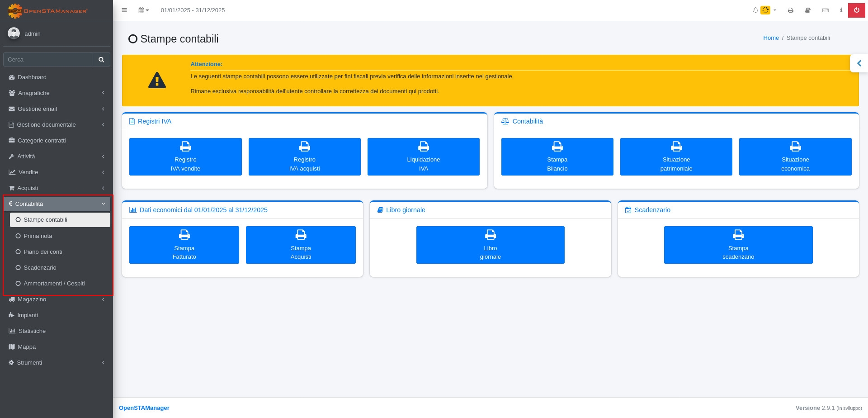Screen dimensions: 868x418
Task: Open the notifications bell icon
Action: click(755, 10)
